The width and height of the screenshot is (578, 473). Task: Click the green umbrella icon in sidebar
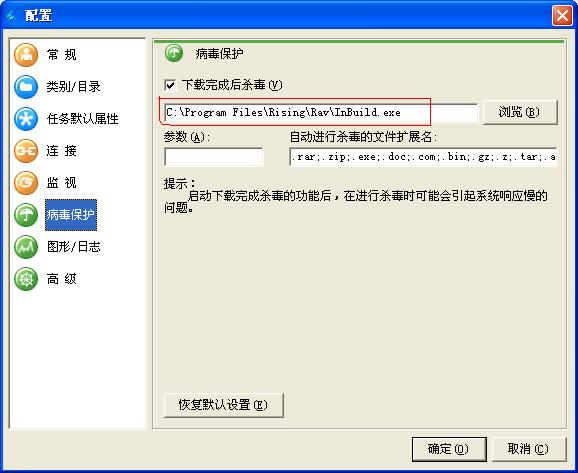[x=26, y=215]
